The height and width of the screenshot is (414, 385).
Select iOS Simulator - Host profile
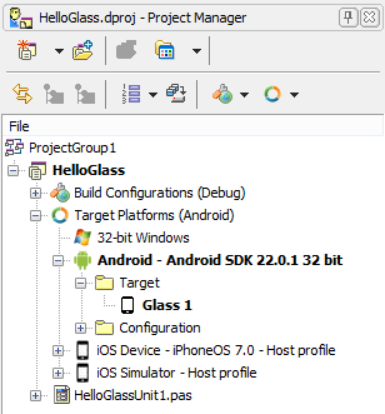click(x=177, y=373)
